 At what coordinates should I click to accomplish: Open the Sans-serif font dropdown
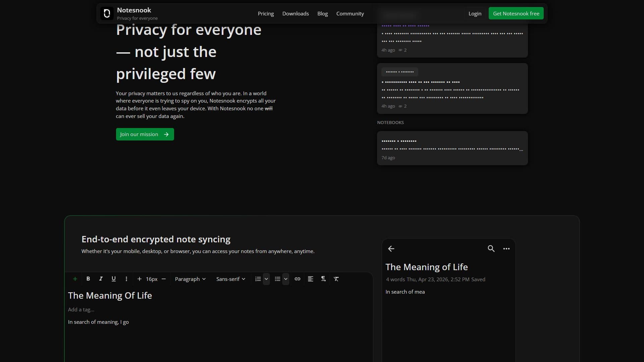pos(231,279)
